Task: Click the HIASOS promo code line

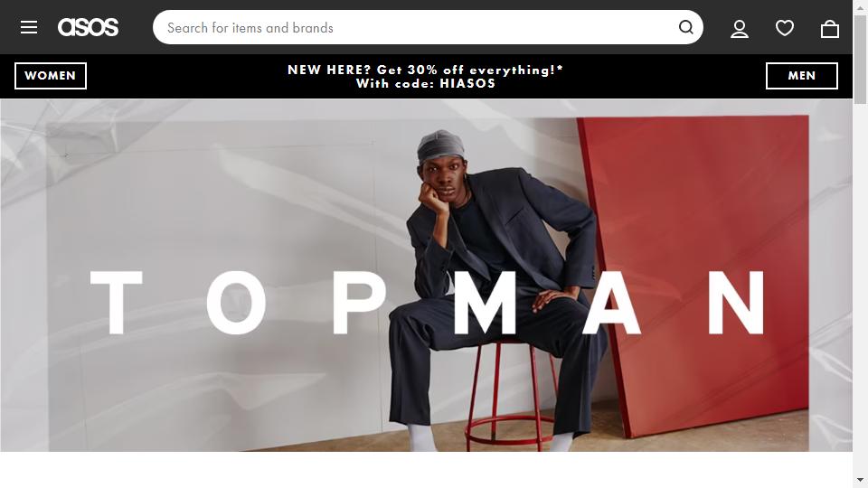Action: click(x=425, y=83)
